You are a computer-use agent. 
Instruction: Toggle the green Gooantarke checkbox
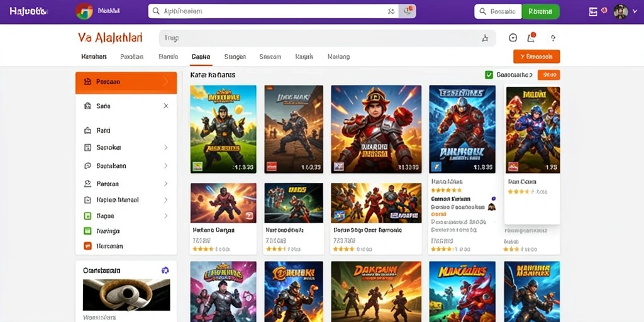489,75
